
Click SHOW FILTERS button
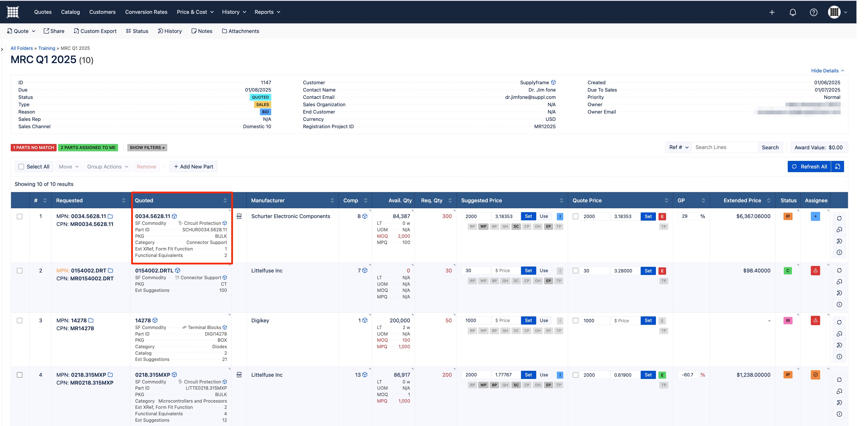click(147, 148)
